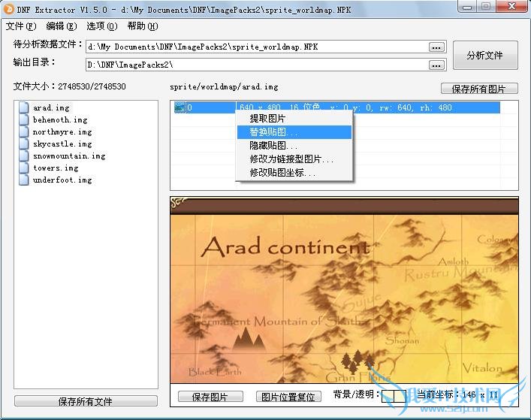Click the file icon beside snowmountain.img
The width and height of the screenshot is (531, 420).
click(24, 156)
